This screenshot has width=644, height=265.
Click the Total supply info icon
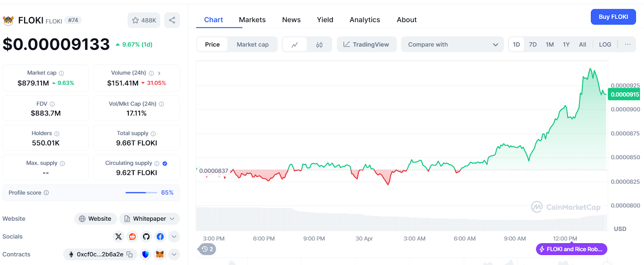click(153, 134)
